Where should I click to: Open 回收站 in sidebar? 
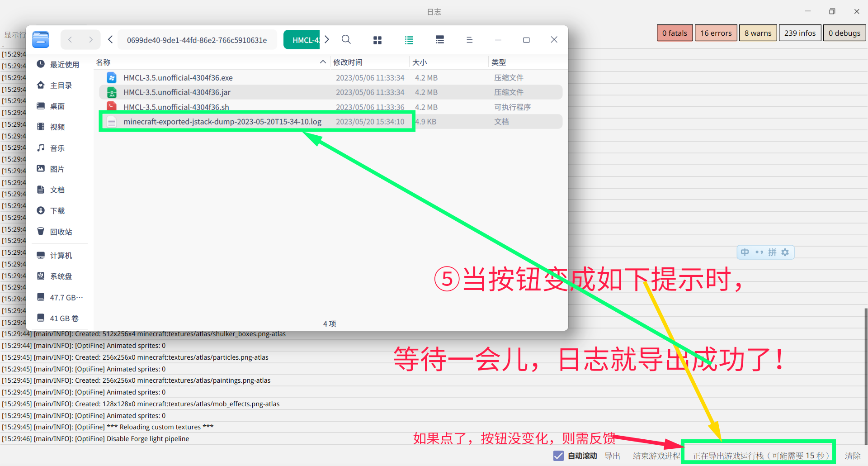tap(59, 232)
